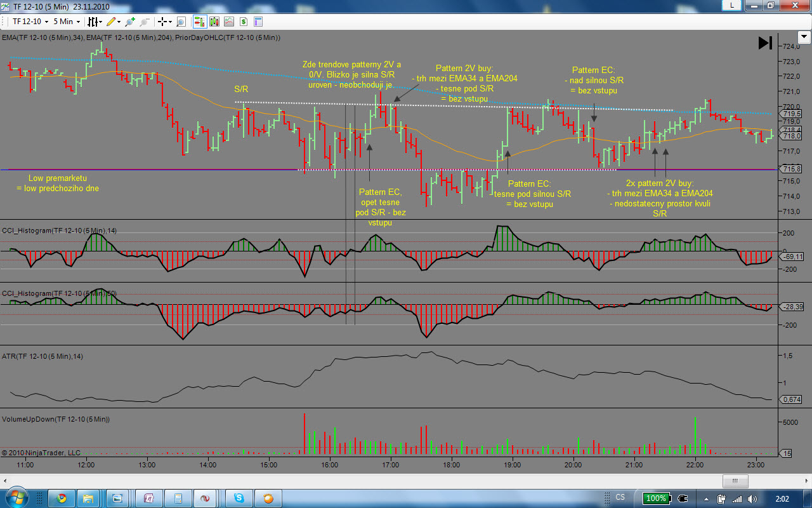Click the horizontal scrollbar thumb below chart
The image size is (812, 508).
[735, 482]
